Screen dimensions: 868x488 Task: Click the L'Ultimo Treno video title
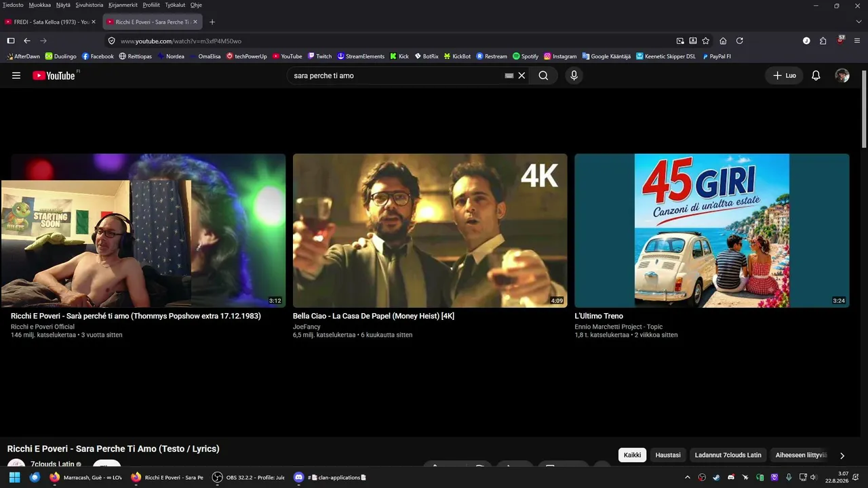tap(599, 316)
